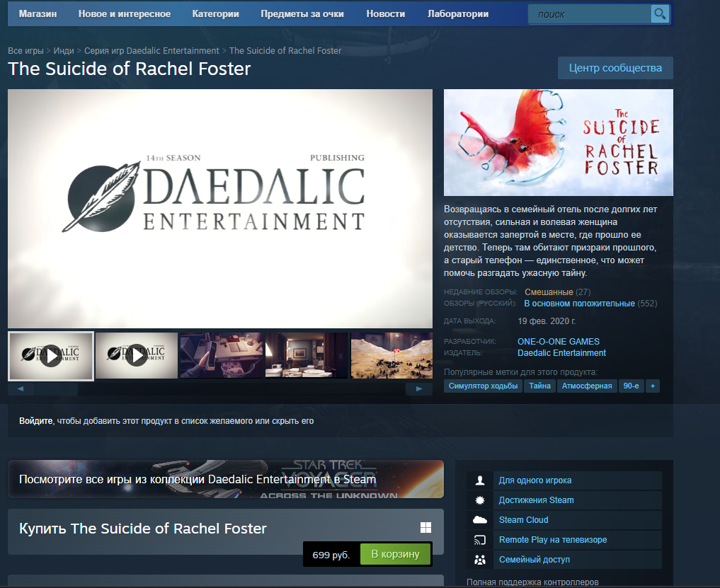The image size is (720, 588).
Task: Open the Категории menu
Action: (215, 13)
